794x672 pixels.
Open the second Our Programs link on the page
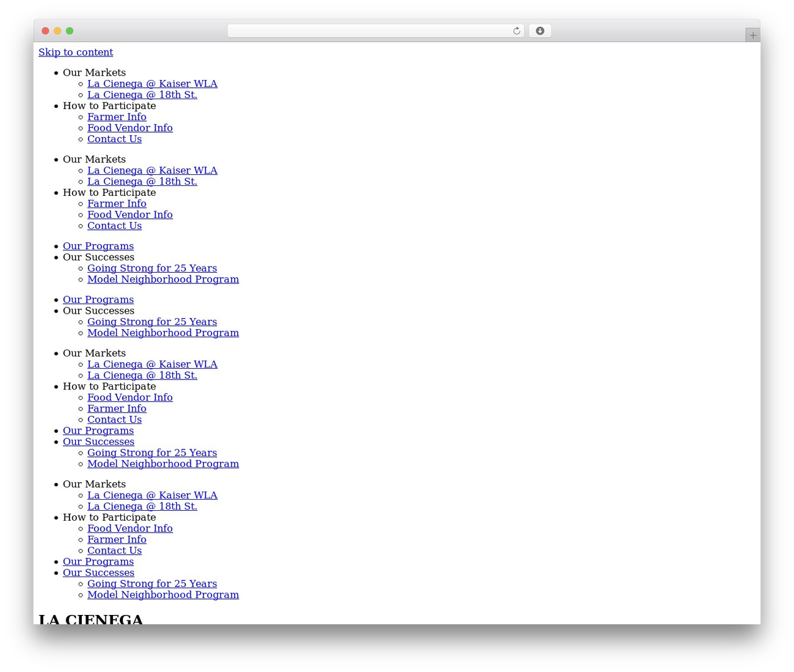(x=98, y=299)
